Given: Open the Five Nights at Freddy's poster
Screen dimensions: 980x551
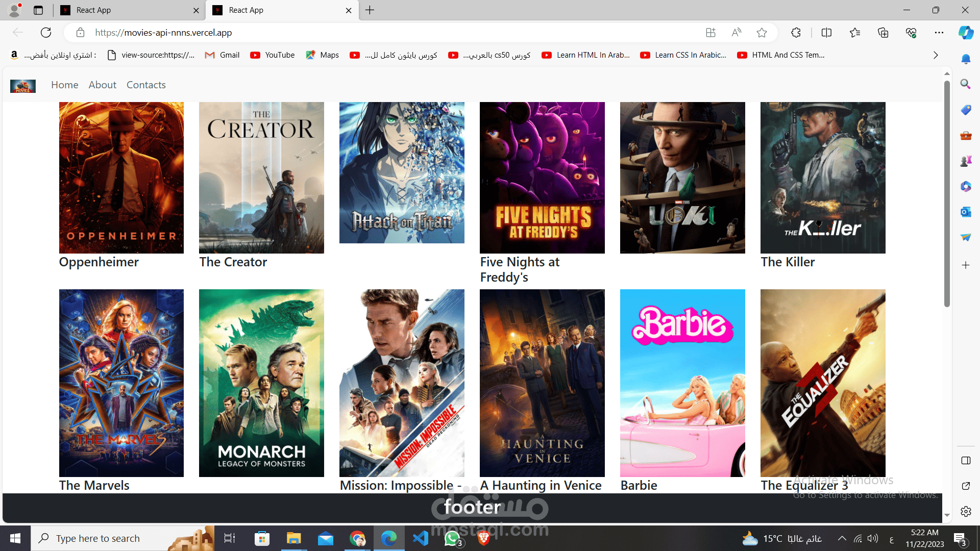Looking at the screenshot, I should point(542,178).
